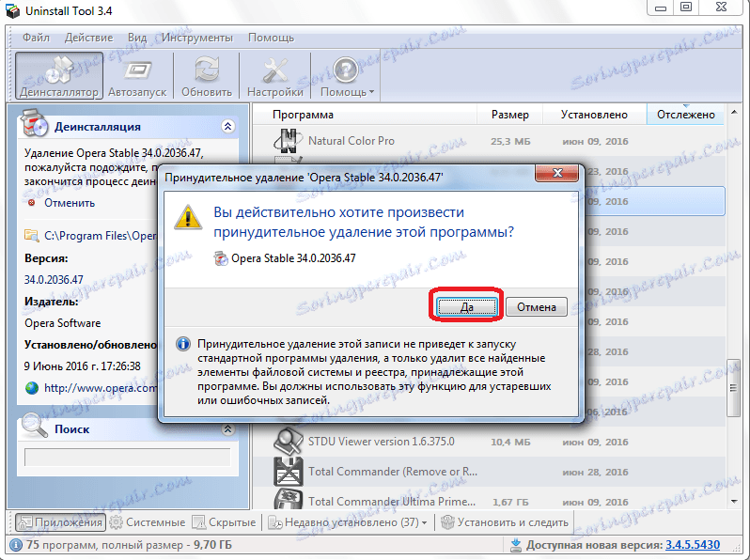Open Недавно установлено (37) dropdown
This screenshot has height=560, width=750.
(x=348, y=522)
